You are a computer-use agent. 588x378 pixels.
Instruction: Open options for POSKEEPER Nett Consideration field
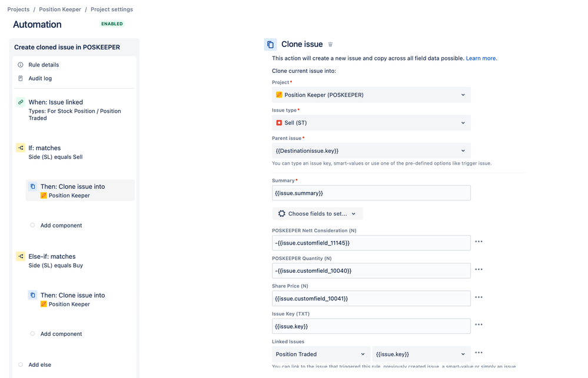[x=479, y=242]
